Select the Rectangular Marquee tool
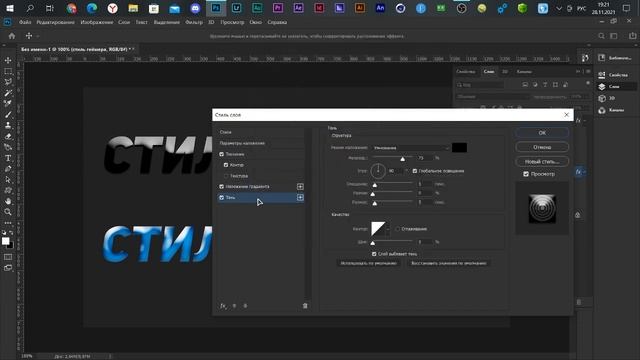 [x=8, y=71]
